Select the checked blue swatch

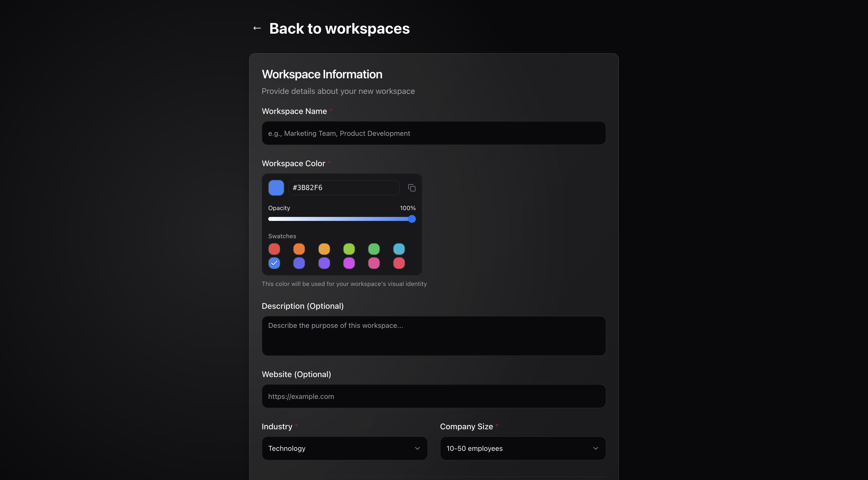point(274,263)
